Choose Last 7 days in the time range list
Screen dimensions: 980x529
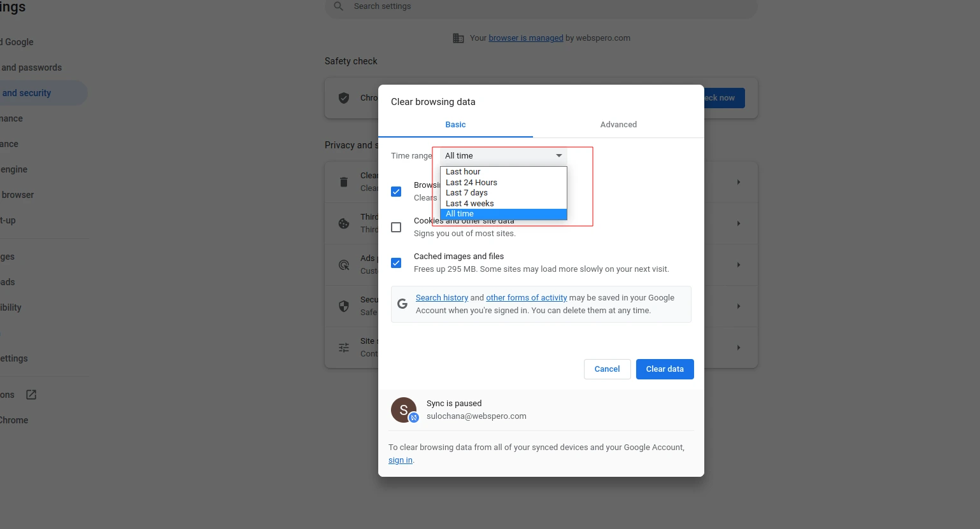pos(467,193)
